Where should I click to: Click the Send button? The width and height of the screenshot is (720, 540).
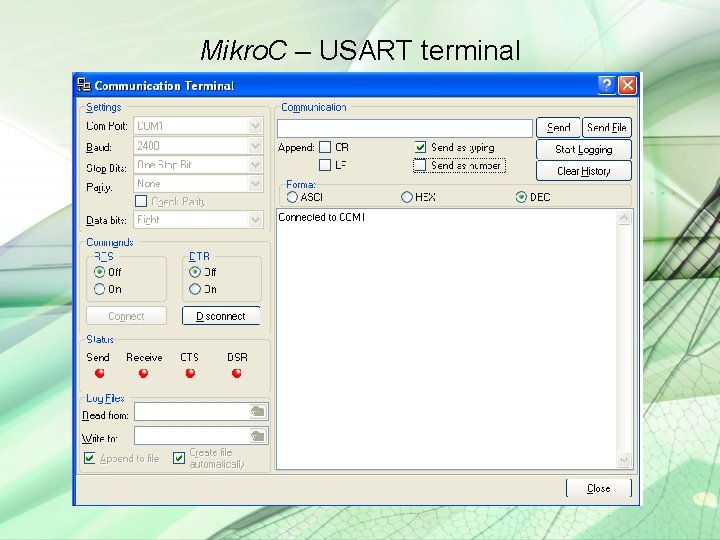558,127
